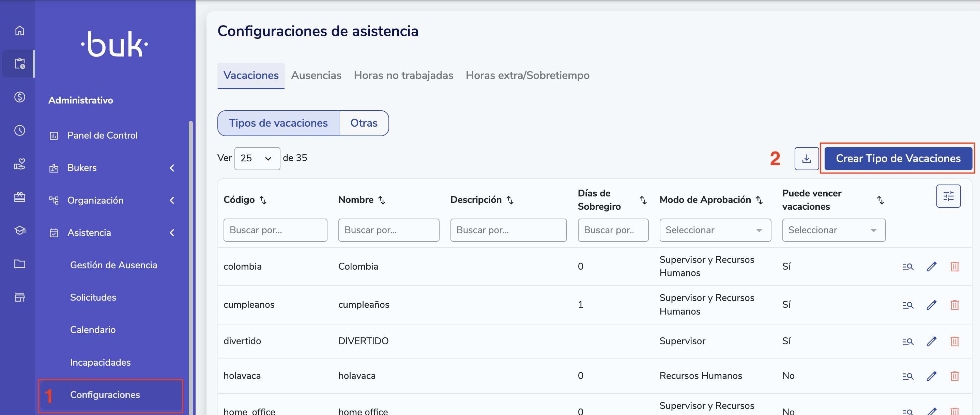980x415 pixels.
Task: Click Crear Tipo de Vacaciones button
Action: click(898, 158)
